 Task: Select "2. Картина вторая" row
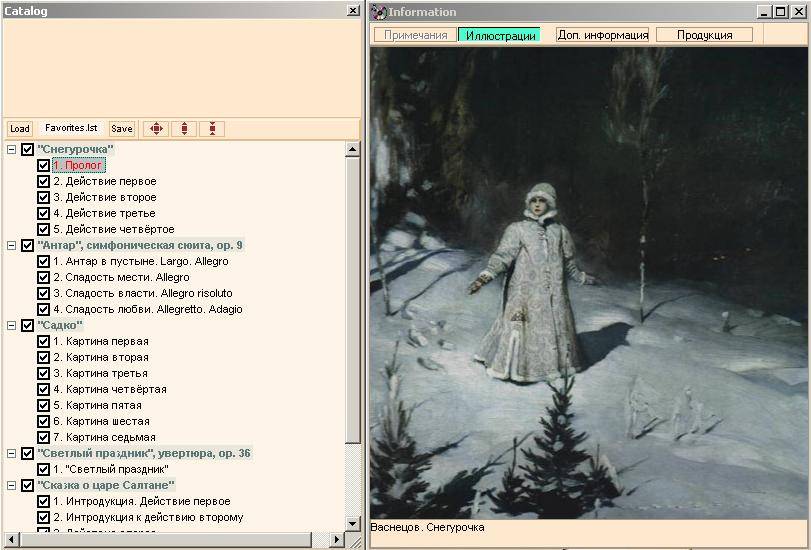point(101,358)
